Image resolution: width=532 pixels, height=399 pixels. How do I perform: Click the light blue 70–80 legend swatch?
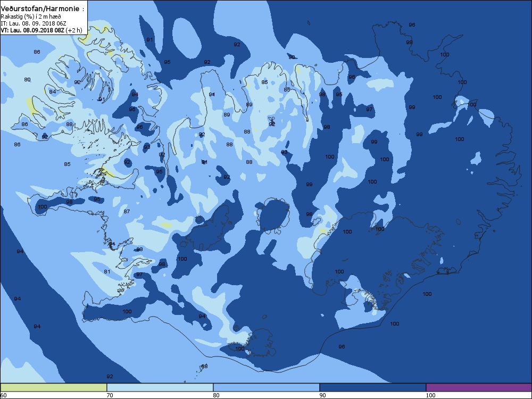tap(160, 387)
